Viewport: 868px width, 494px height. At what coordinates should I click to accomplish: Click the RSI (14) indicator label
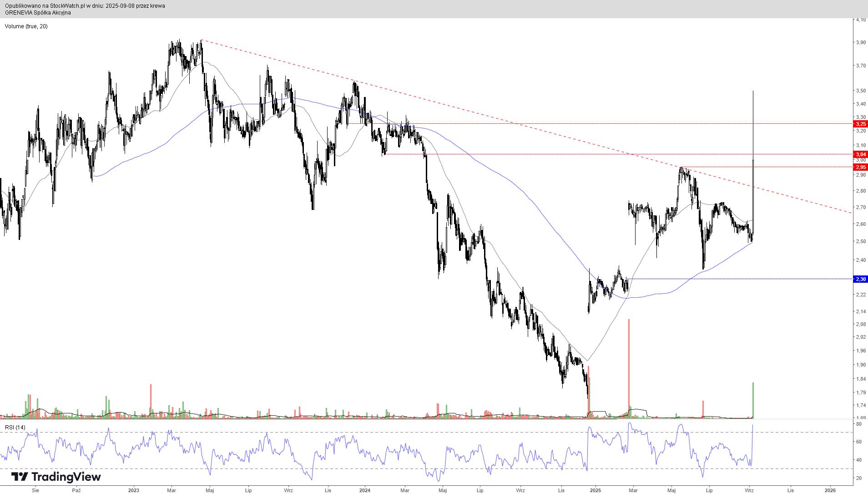[x=15, y=428]
